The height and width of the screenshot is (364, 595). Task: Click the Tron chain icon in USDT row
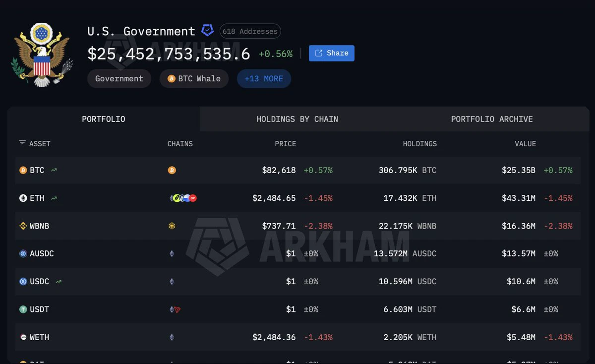[178, 309]
